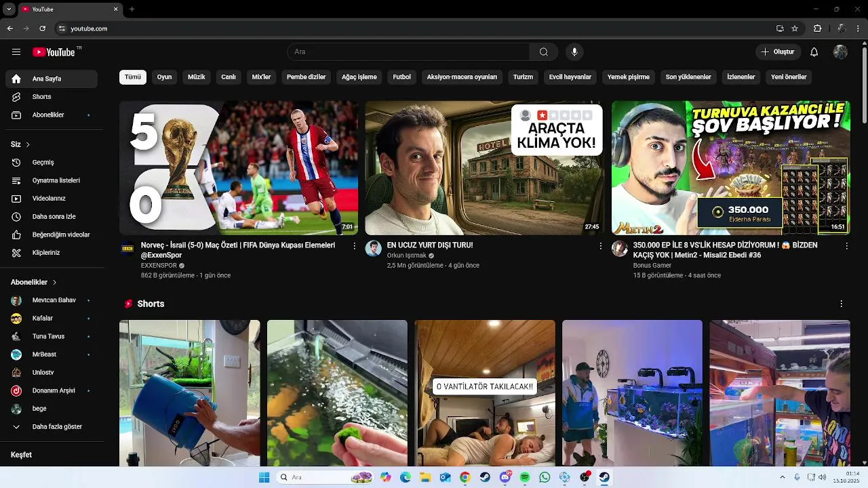Open Shorts in the sidebar
This screenshot has height=488, width=868.
coord(52,97)
